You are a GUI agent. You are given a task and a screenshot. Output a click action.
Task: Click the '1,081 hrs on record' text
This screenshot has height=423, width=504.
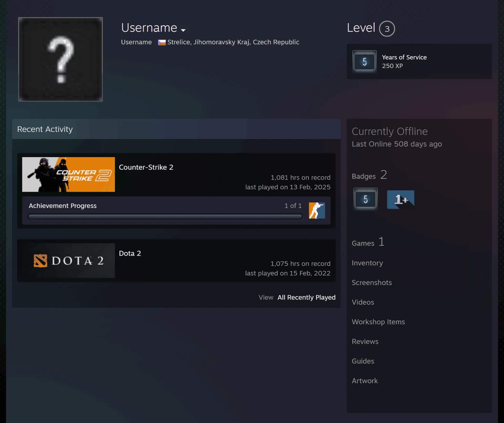(301, 178)
